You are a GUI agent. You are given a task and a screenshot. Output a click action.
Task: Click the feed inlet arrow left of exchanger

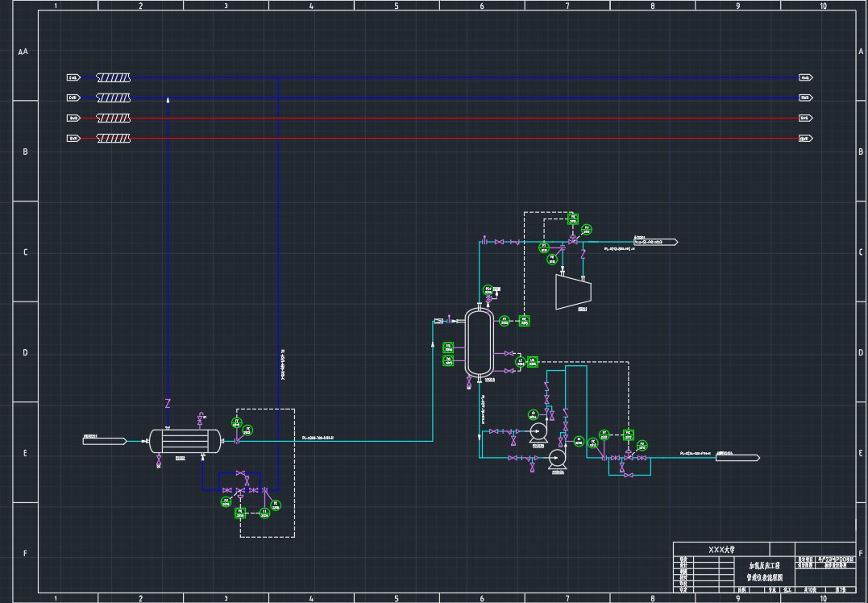coord(105,440)
